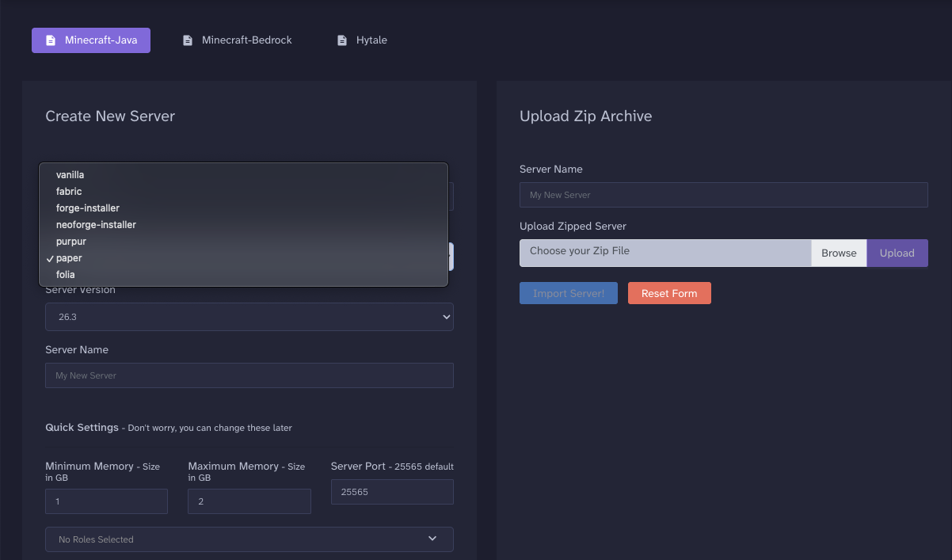Choose fabric in the dropdown list
Viewport: 952px width, 560px height.
coord(243,192)
